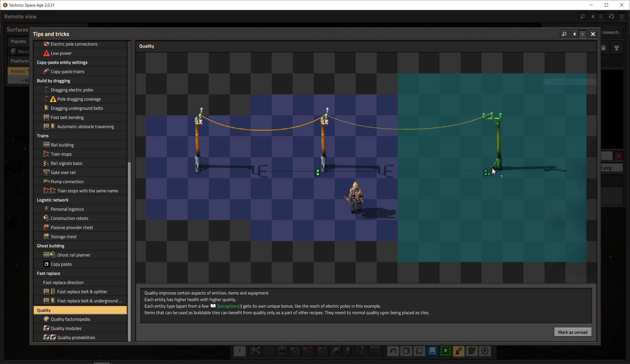
Task: Click the Remote view reset arrow icon
Action: tap(611, 17)
